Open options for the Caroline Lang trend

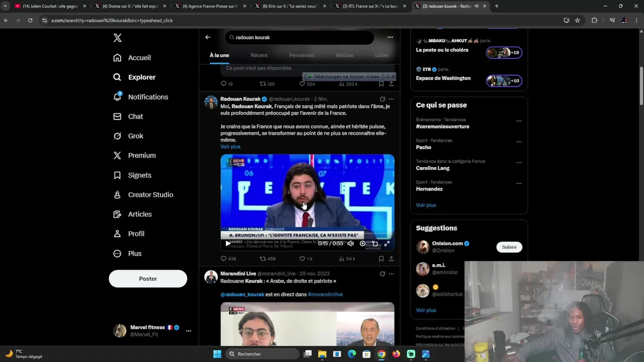click(519, 163)
